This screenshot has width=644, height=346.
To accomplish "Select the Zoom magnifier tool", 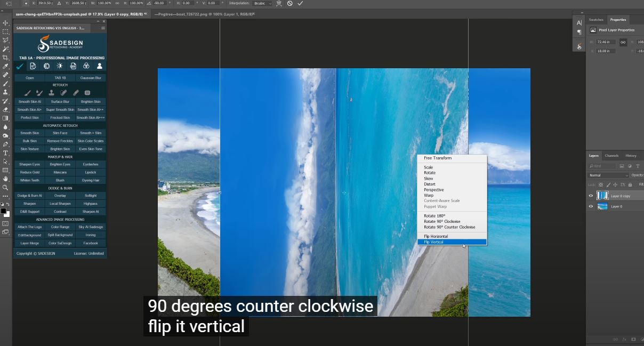I will (x=6, y=188).
